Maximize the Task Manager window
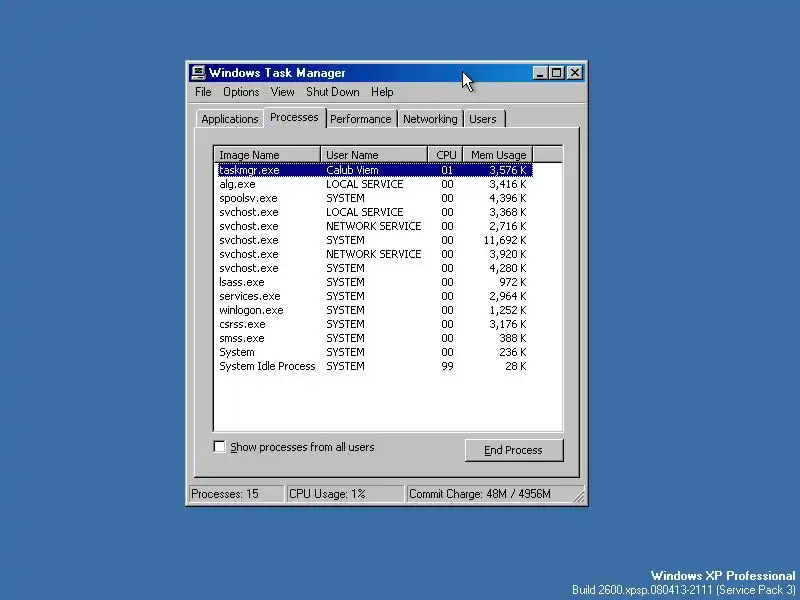Screen dimensions: 800x600 click(x=557, y=73)
